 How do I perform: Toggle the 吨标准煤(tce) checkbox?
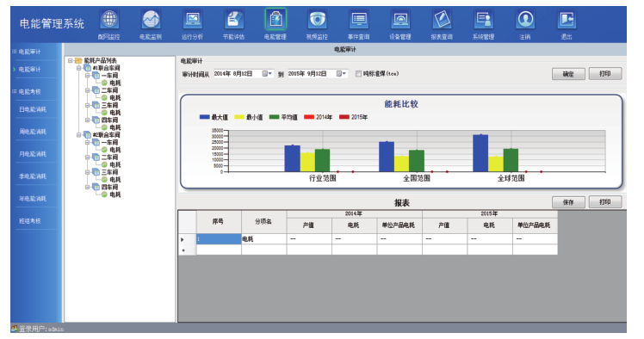point(358,74)
